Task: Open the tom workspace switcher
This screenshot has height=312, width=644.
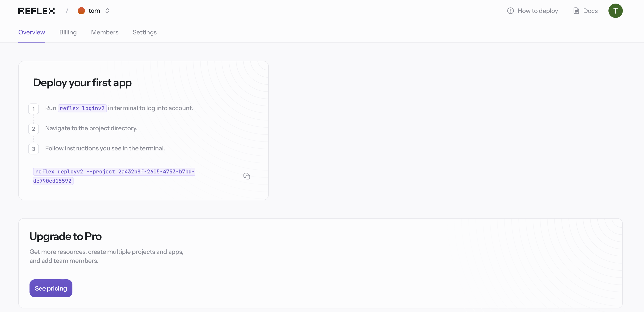Action: point(94,11)
